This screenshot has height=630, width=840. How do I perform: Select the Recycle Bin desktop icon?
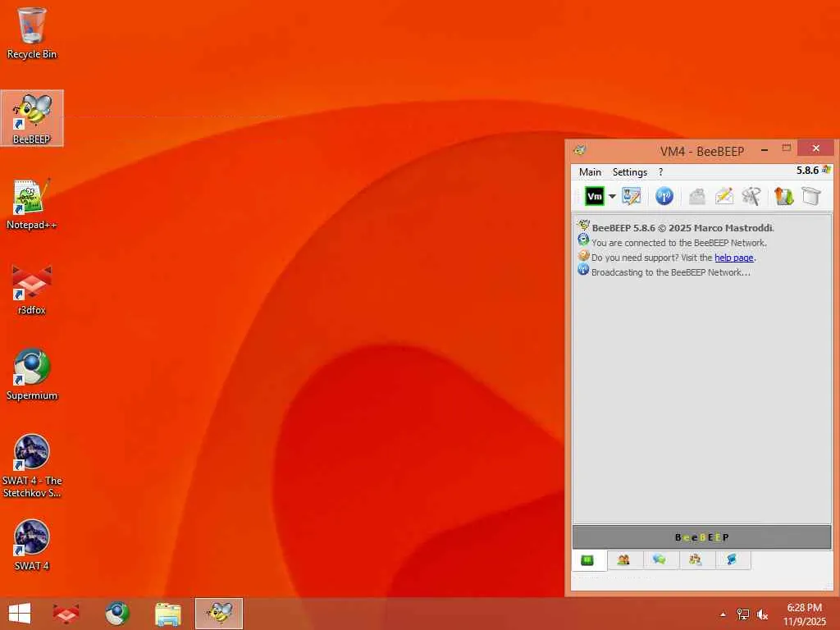click(x=32, y=33)
